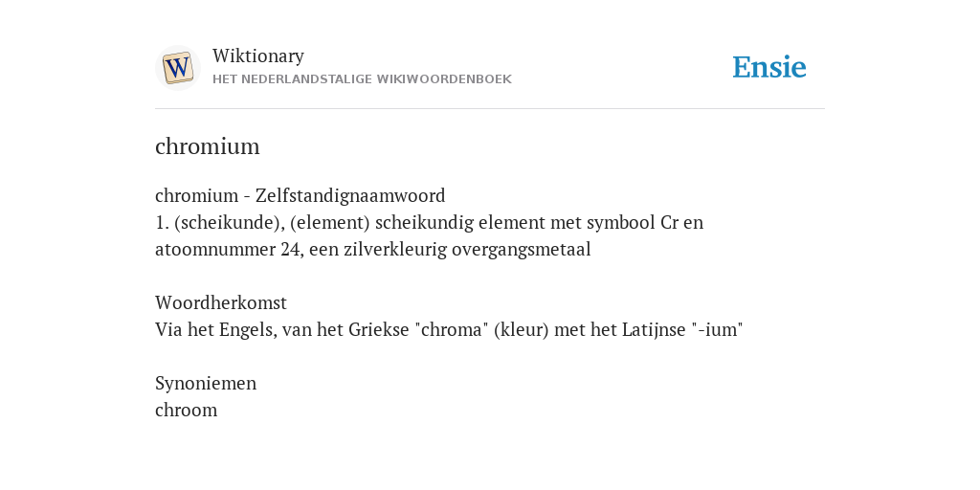Click the horizontal divider under the header

coord(490,109)
